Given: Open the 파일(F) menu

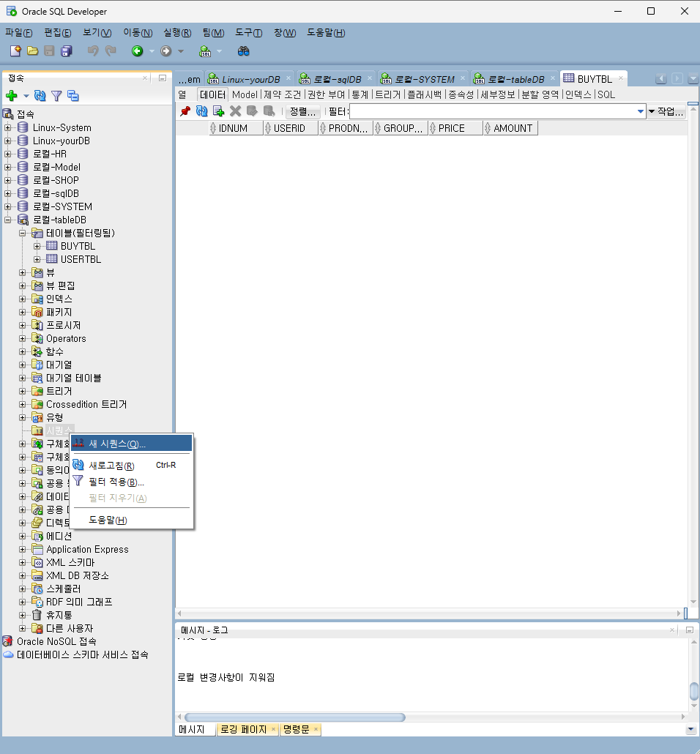Looking at the screenshot, I should (x=19, y=33).
